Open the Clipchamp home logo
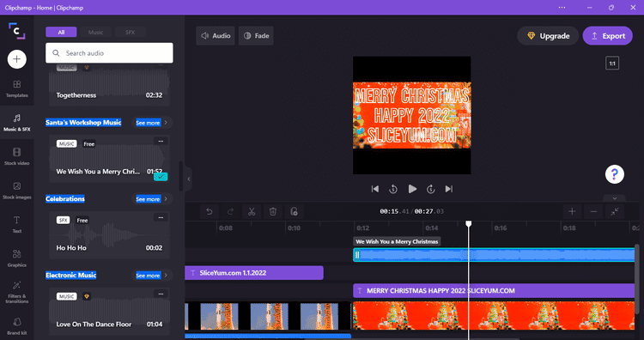 (x=17, y=31)
